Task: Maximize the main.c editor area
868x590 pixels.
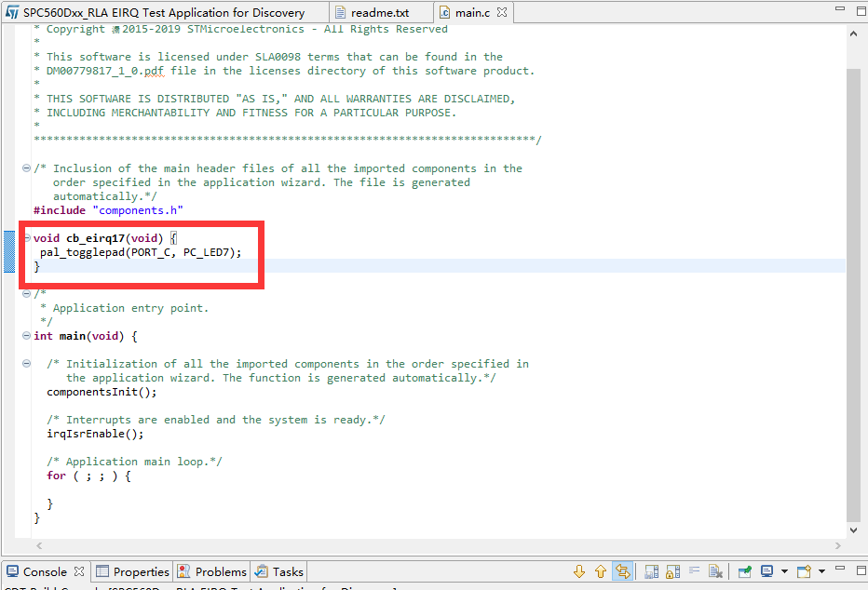Action: coord(863,9)
